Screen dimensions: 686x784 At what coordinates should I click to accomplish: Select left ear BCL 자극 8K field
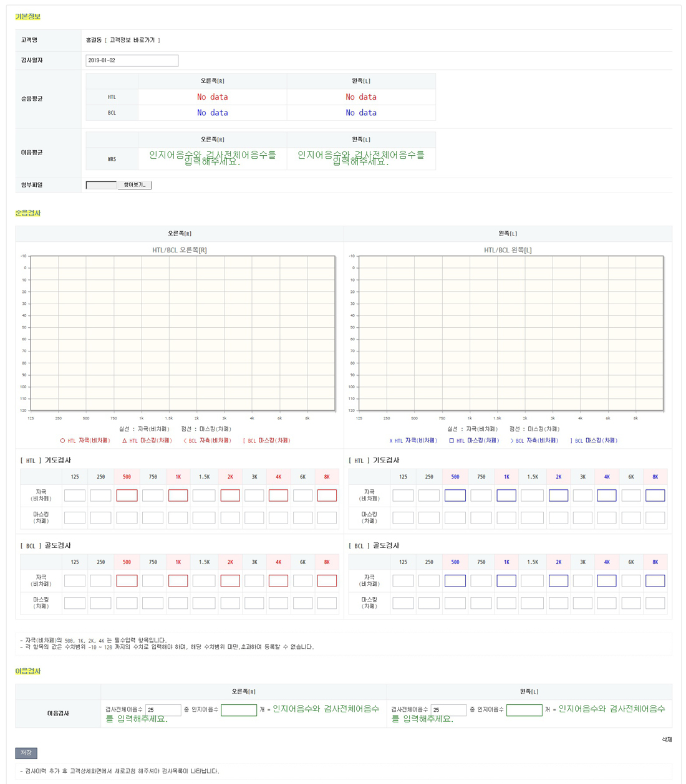click(x=655, y=581)
